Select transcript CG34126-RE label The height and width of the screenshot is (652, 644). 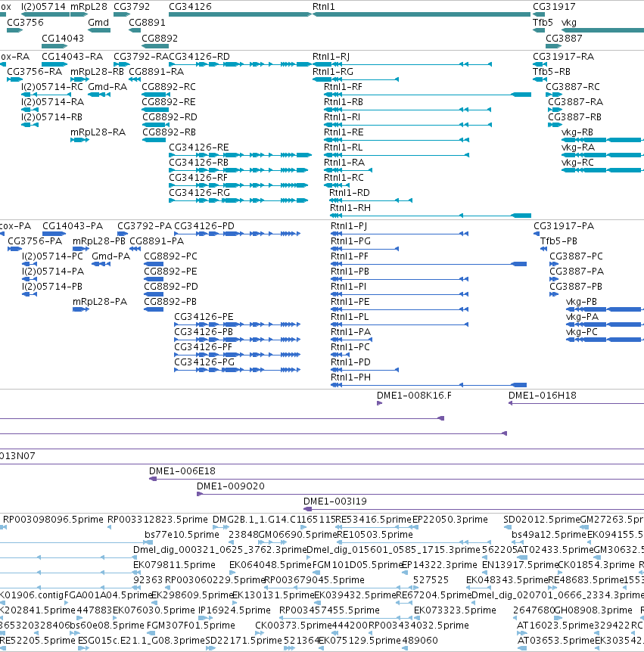click(x=199, y=147)
